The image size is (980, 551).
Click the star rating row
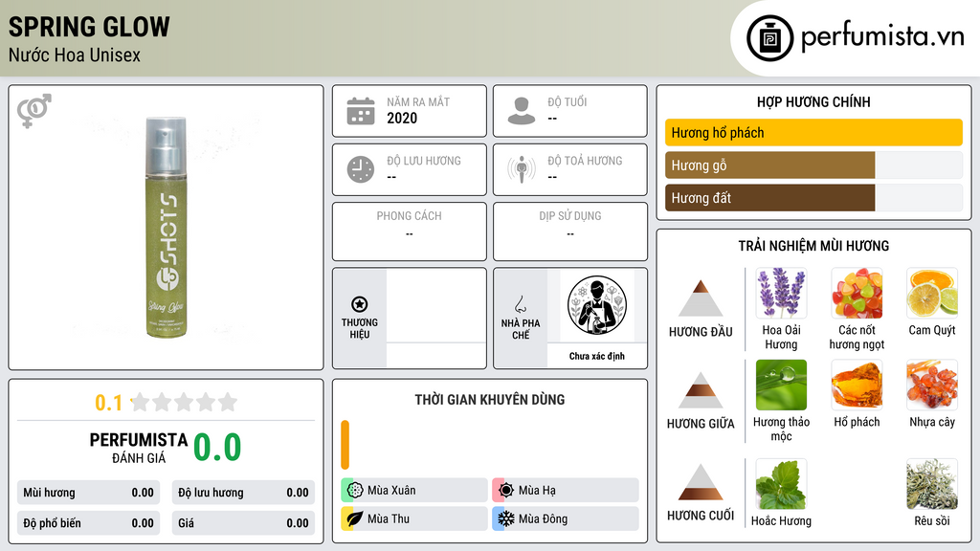(184, 402)
